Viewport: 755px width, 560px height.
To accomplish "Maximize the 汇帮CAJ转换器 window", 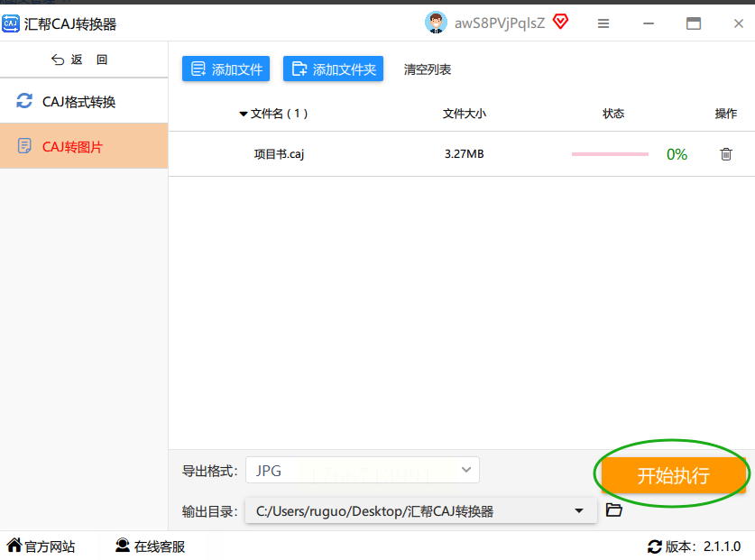I will coord(694,23).
